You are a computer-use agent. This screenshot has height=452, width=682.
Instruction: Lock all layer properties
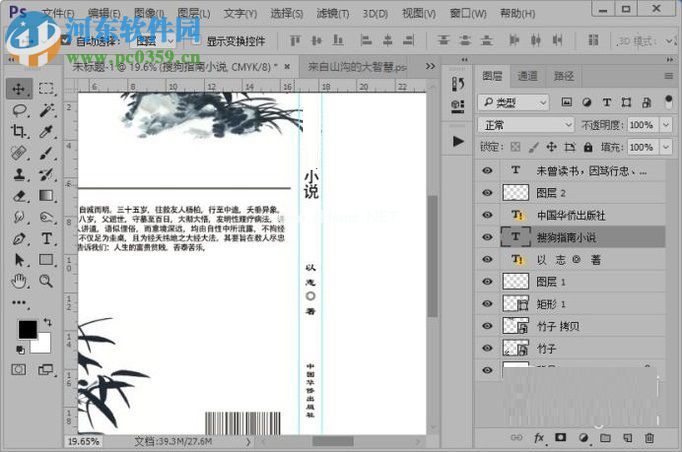click(588, 147)
